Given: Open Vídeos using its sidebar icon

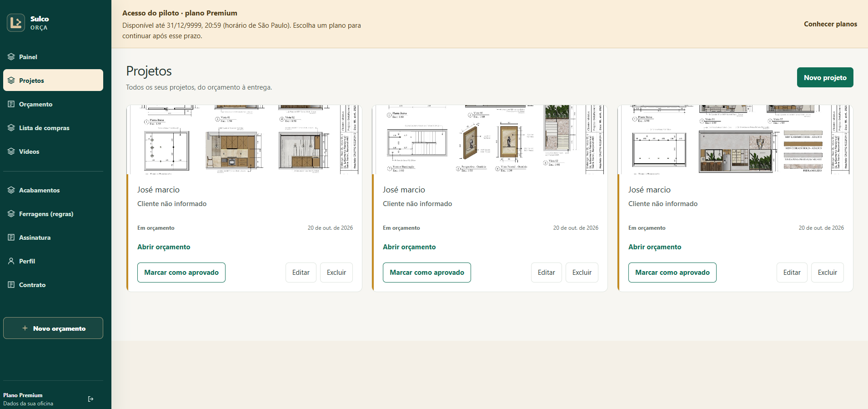Looking at the screenshot, I should click(x=11, y=151).
